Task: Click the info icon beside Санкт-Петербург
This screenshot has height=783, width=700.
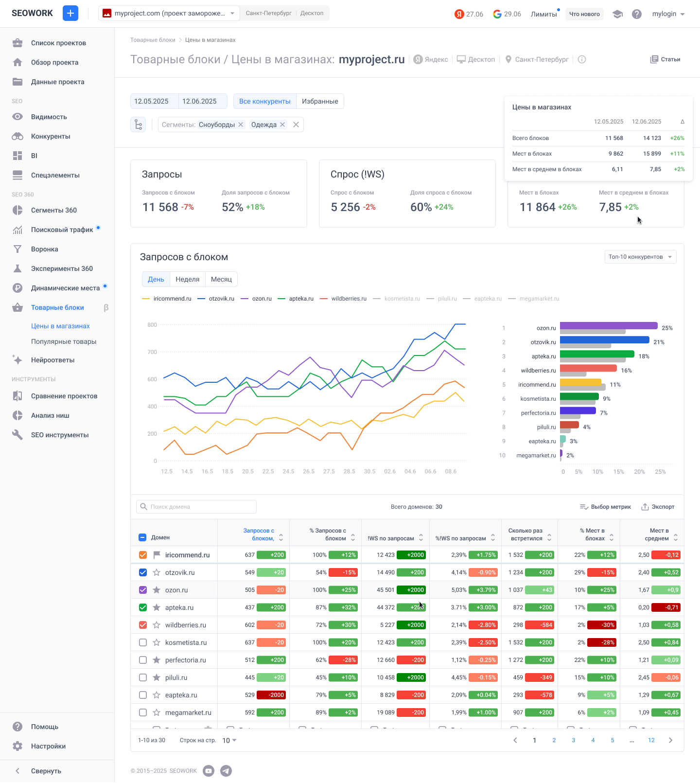Action: click(x=582, y=59)
